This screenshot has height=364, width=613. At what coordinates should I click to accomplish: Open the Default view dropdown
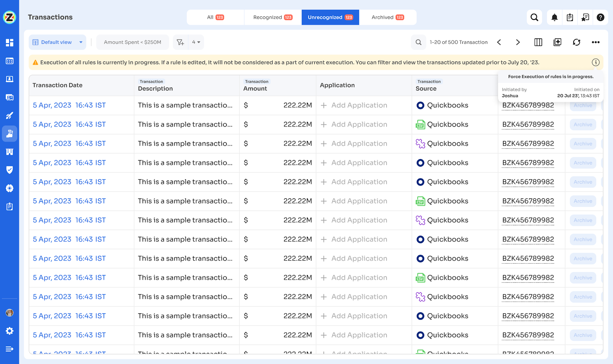[x=57, y=42]
